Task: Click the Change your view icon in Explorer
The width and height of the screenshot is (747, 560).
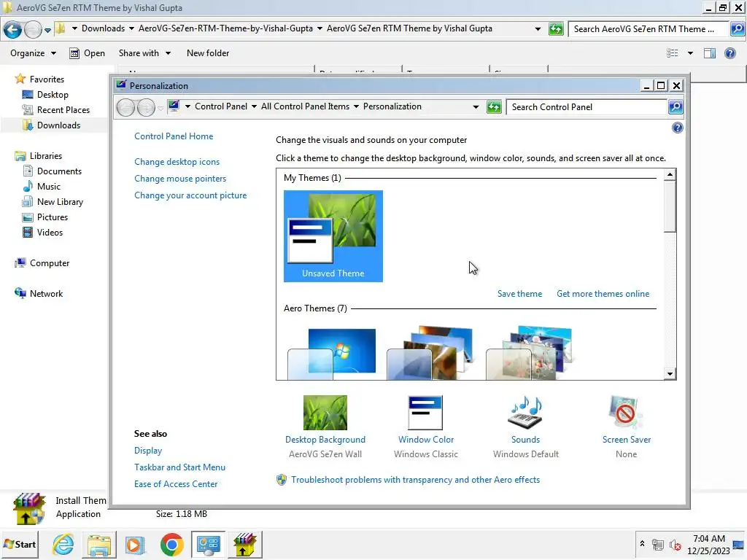Action: click(672, 53)
